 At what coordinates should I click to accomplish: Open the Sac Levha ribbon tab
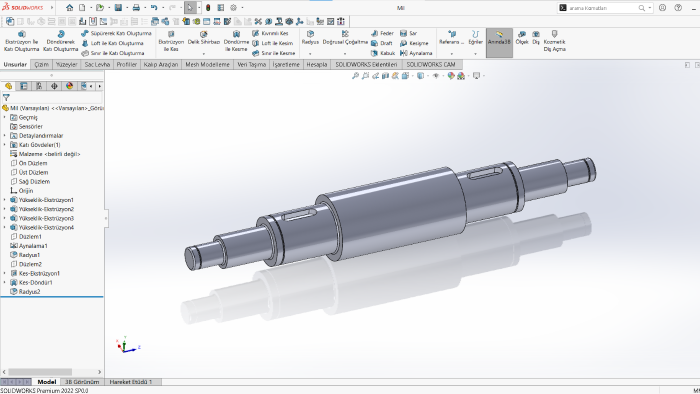tap(97, 65)
